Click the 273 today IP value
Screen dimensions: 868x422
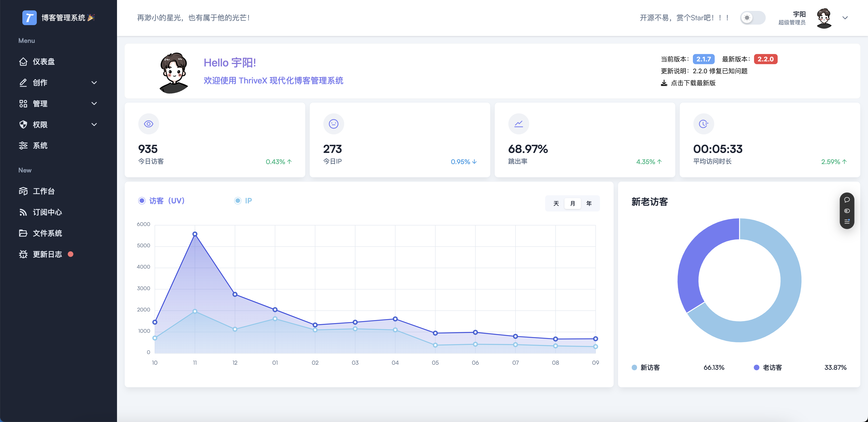pyautogui.click(x=332, y=149)
